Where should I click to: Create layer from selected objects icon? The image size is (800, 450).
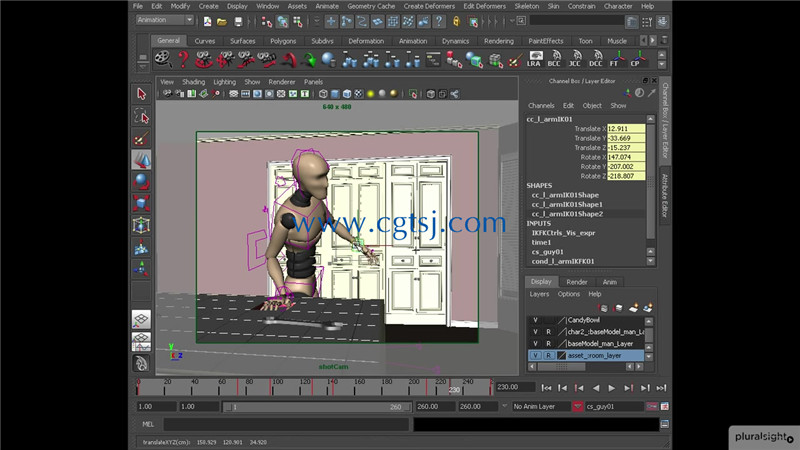648,308
